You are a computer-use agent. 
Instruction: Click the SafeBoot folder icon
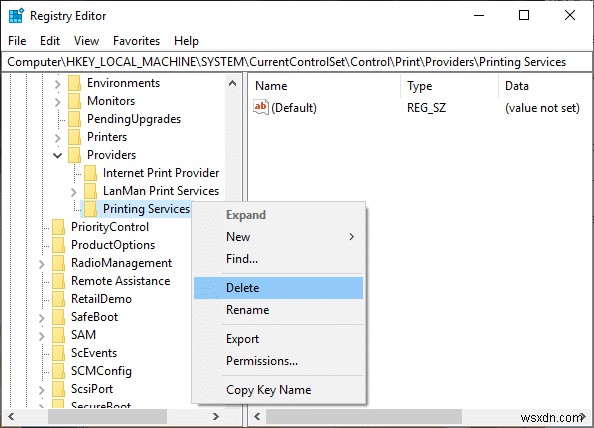[x=58, y=317]
